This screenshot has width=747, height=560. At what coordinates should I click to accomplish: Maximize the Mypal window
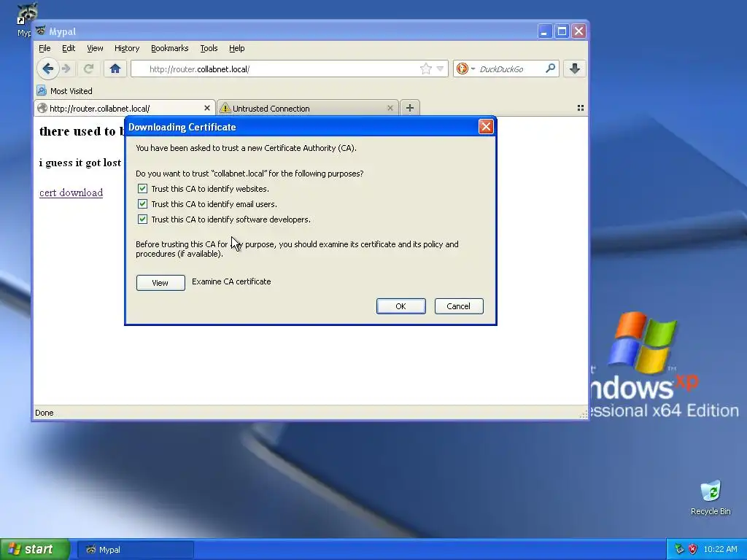coord(562,31)
